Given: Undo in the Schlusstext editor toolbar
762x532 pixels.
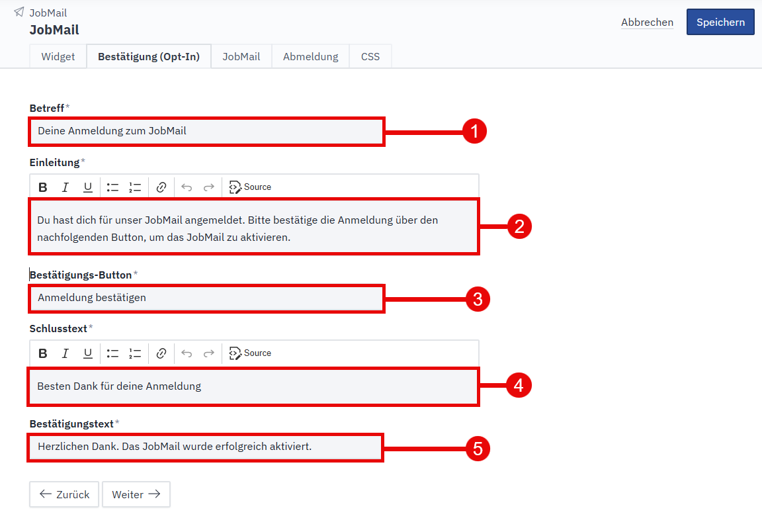Looking at the screenshot, I should click(x=187, y=353).
